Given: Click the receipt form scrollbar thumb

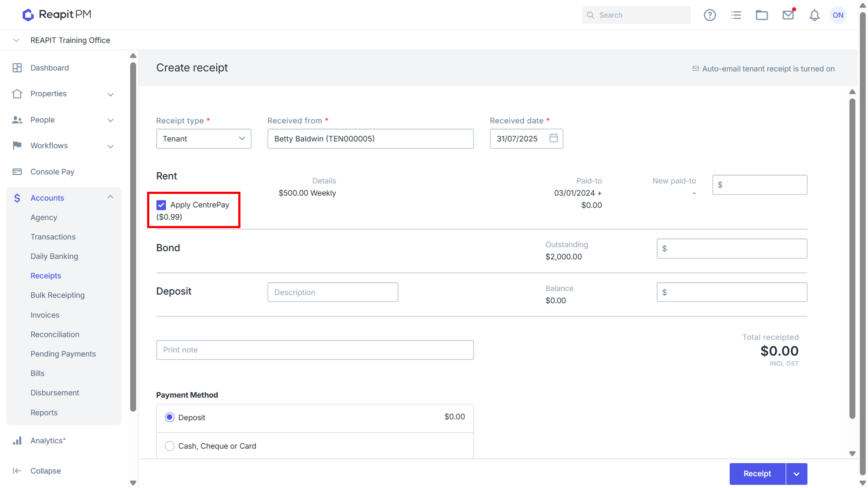Looking at the screenshot, I should (852, 258).
